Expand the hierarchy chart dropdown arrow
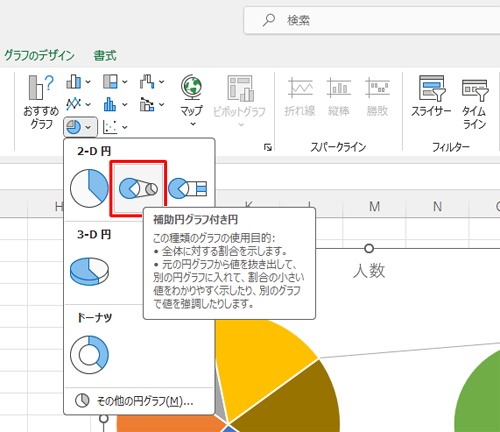Image resolution: width=500 pixels, height=432 pixels. coord(125,82)
